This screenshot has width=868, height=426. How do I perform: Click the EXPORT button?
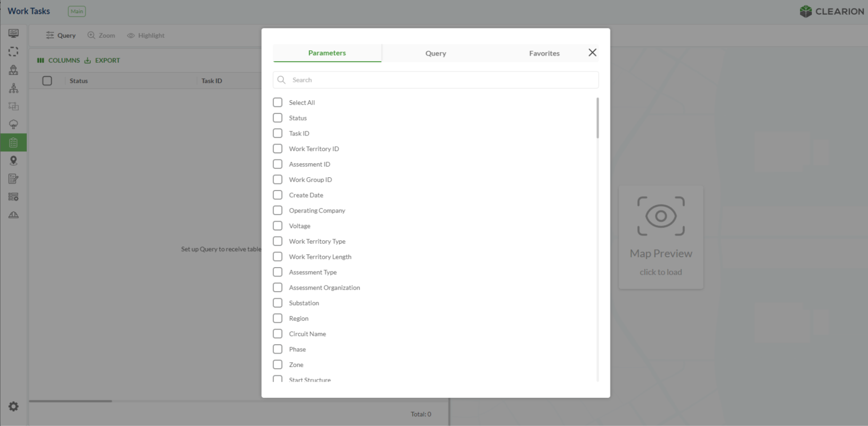click(x=102, y=60)
